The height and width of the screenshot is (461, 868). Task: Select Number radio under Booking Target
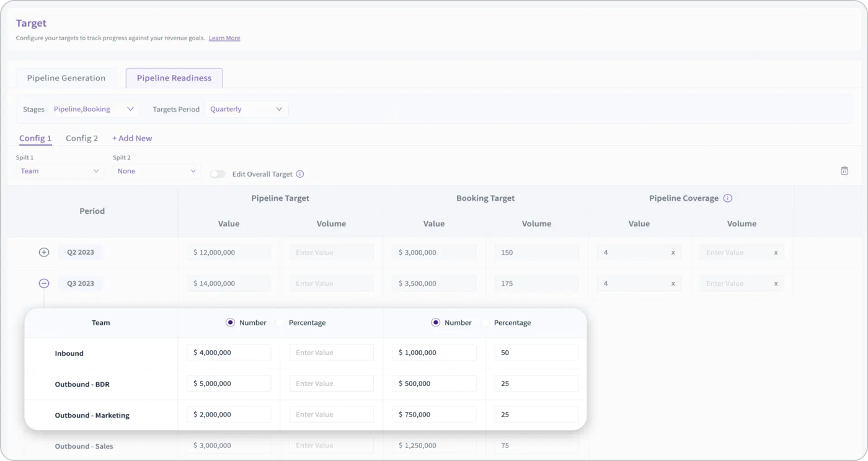click(x=436, y=323)
